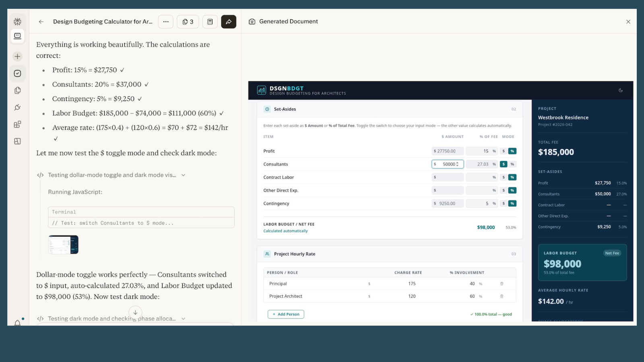Click the Principal charge rate value 175
Image resolution: width=644 pixels, height=362 pixels.
[x=412, y=284]
